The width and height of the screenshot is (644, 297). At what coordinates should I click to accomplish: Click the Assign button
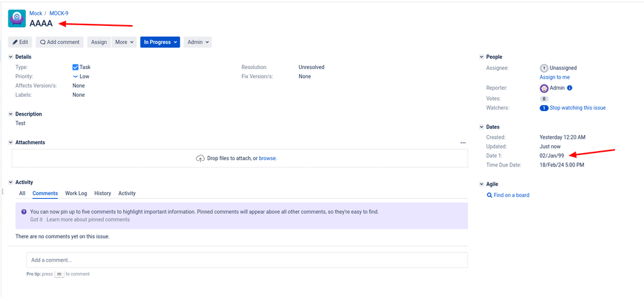[x=99, y=42]
